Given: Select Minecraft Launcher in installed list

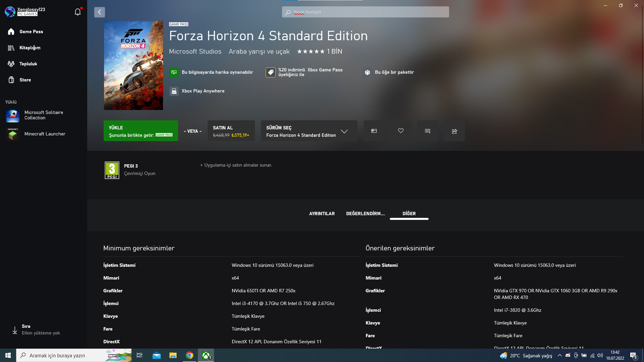Looking at the screenshot, I should [x=45, y=134].
